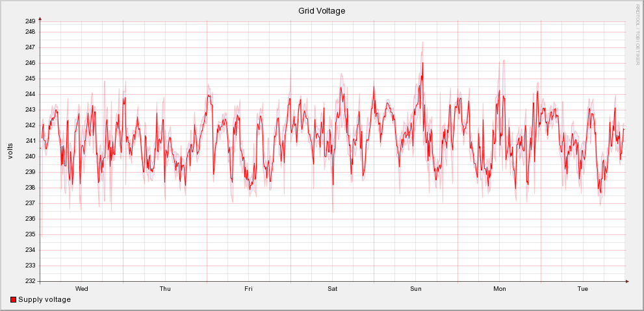Click the 232 value on y-axis
Viewport: 644px width, 311px height.
point(30,281)
